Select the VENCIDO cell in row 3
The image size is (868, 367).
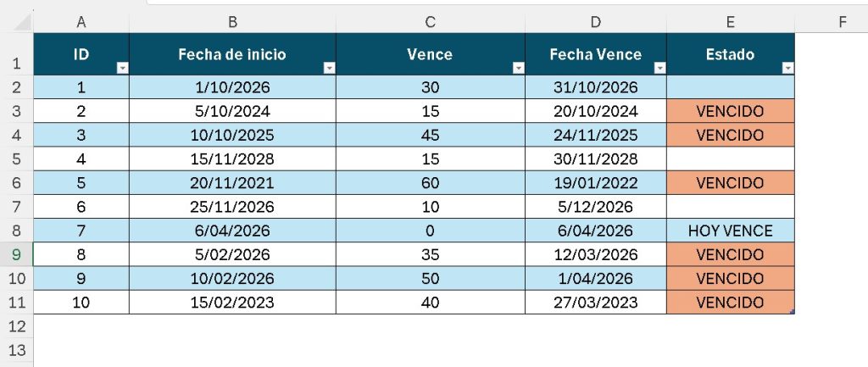point(730,111)
